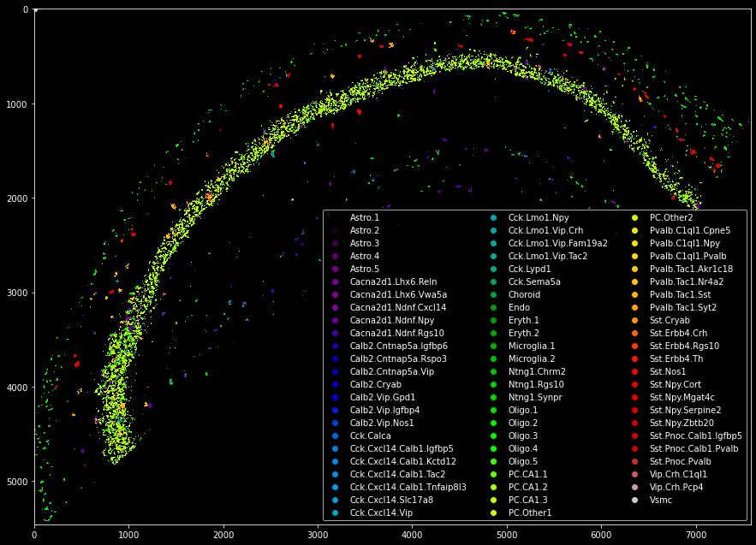This screenshot has width=756, height=545.
Task: Click the Sst.Pnoc.Calb1.Igfbp5 legend text
Action: click(696, 435)
